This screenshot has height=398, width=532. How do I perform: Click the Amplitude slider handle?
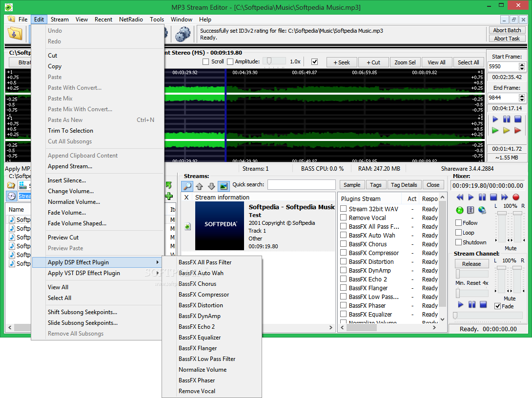(x=269, y=61)
